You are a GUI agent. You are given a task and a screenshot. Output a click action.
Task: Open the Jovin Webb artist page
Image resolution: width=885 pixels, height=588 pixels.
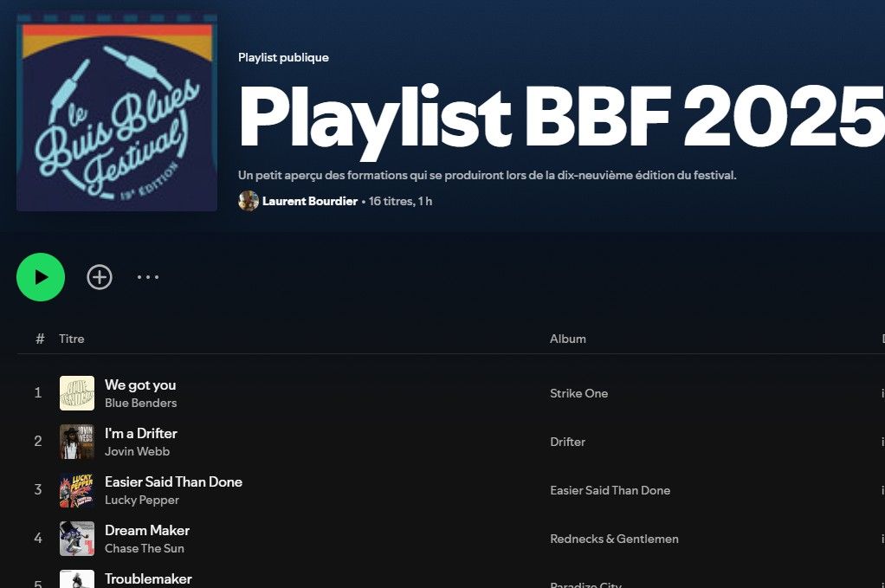click(x=137, y=451)
